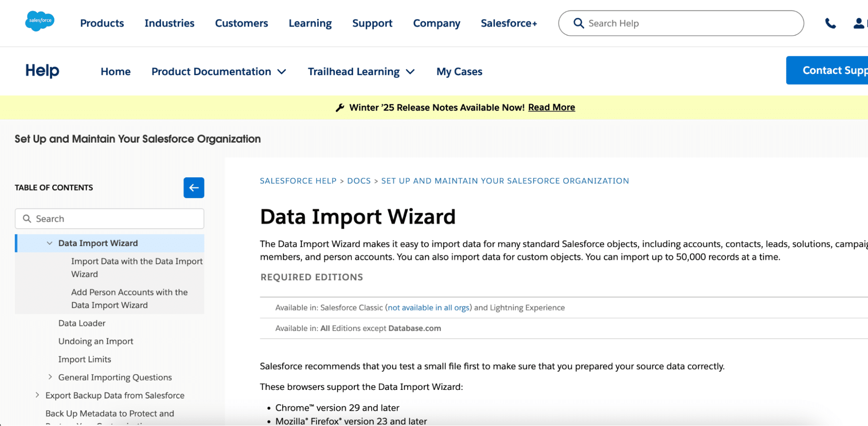Click Set Up and Maintain breadcrumb
The width and height of the screenshot is (868, 426).
pos(505,181)
